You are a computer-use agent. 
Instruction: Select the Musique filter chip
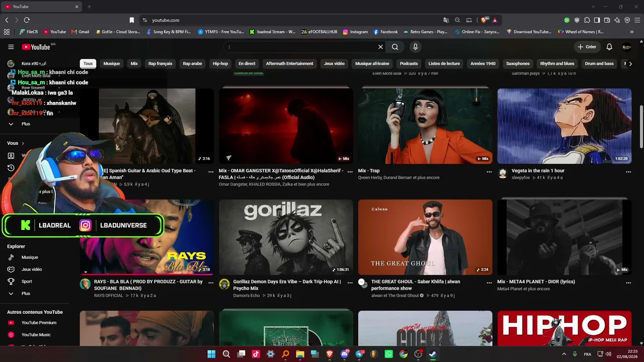(112, 64)
